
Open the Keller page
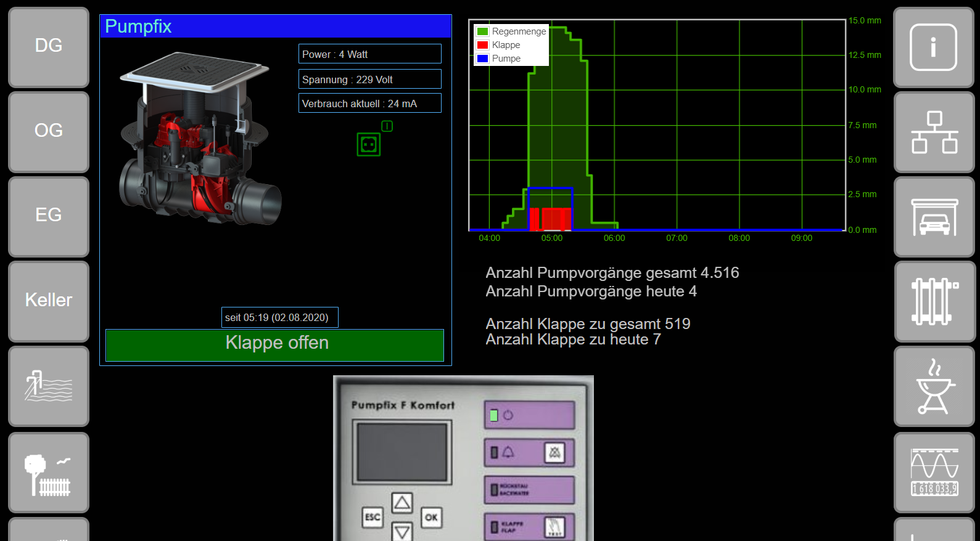click(x=49, y=301)
